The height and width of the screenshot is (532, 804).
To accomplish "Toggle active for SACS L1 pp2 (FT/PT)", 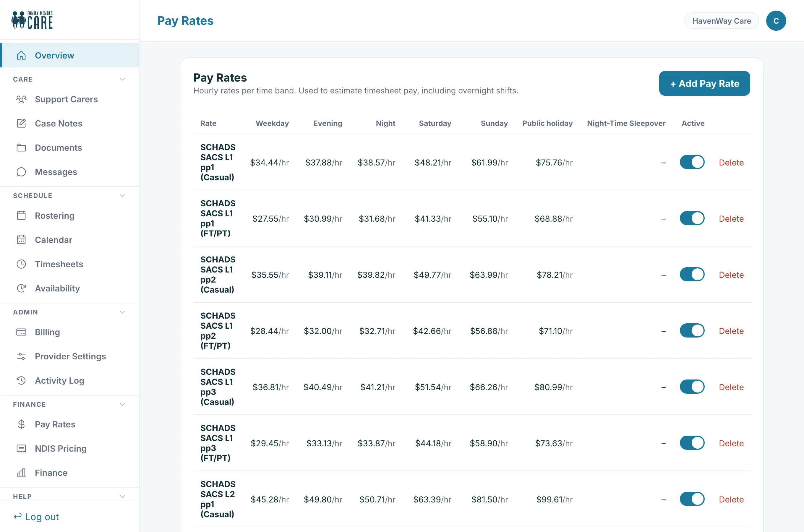I will (692, 330).
